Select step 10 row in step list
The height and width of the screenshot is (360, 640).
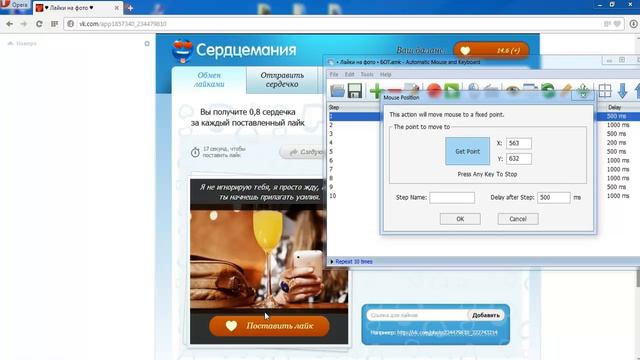(354, 196)
